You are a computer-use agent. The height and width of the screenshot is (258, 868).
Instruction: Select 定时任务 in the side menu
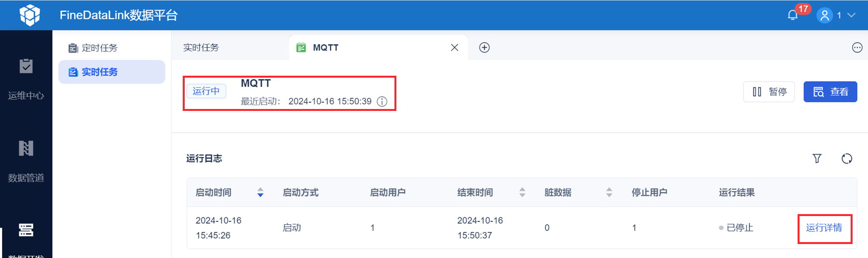tap(99, 48)
